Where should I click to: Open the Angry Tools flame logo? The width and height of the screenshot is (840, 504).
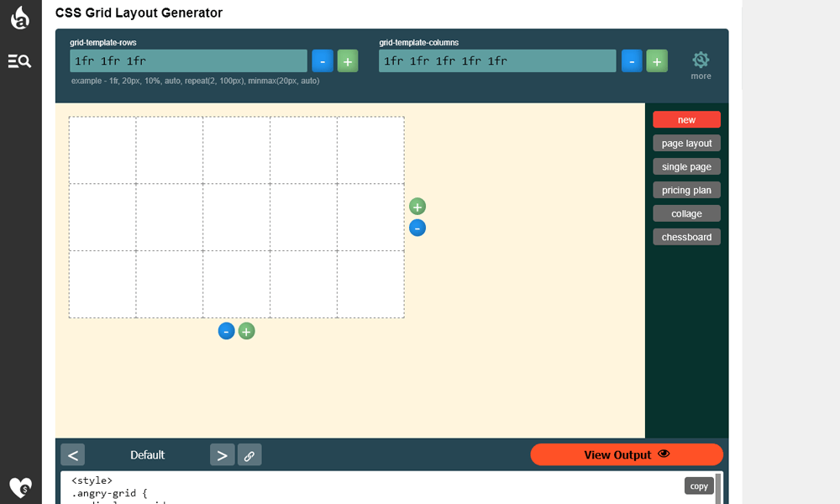tap(18, 17)
